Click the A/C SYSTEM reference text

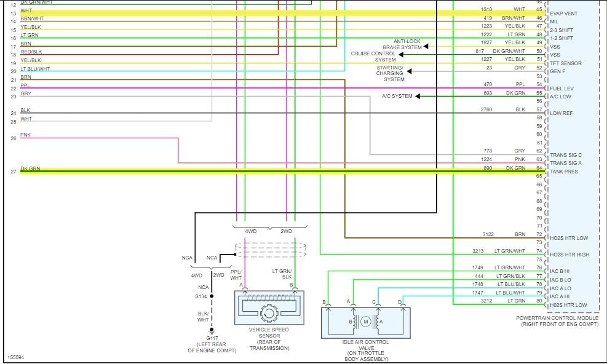(397, 96)
